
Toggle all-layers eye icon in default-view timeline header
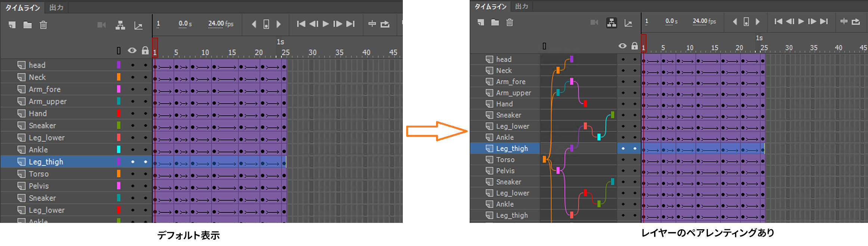(132, 50)
